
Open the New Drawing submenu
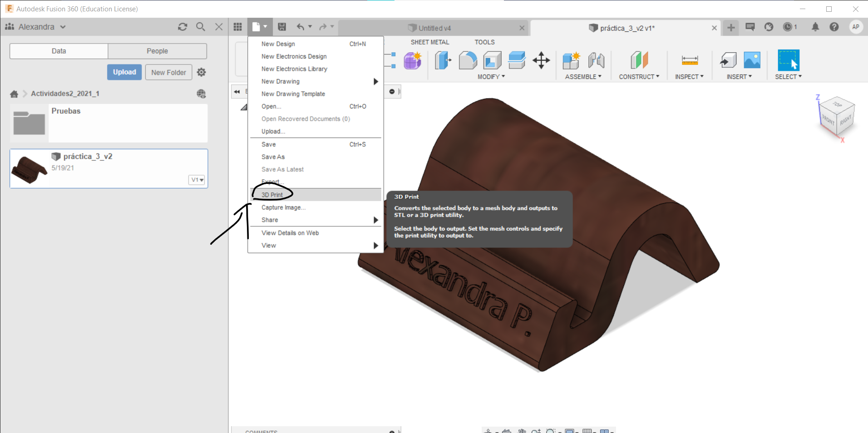pos(316,82)
